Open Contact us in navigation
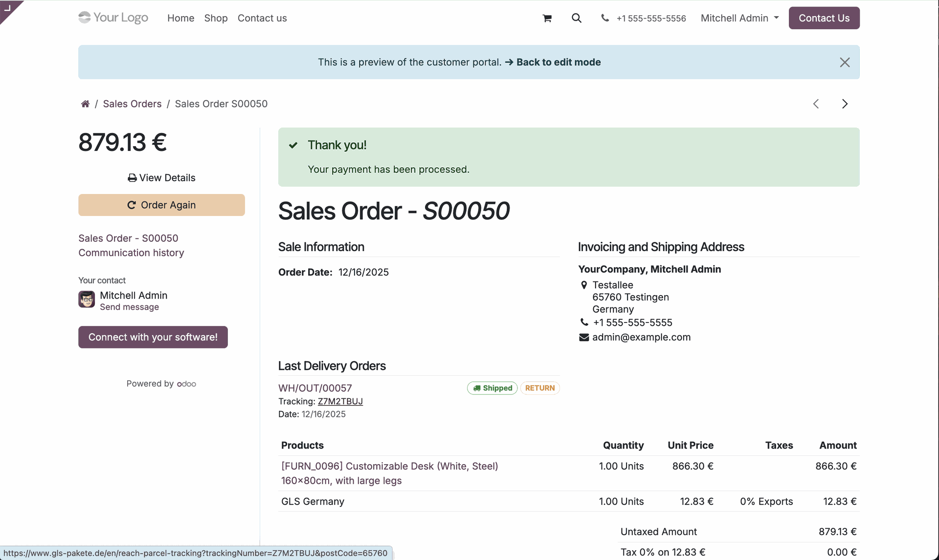Image resolution: width=939 pixels, height=560 pixels. click(262, 18)
